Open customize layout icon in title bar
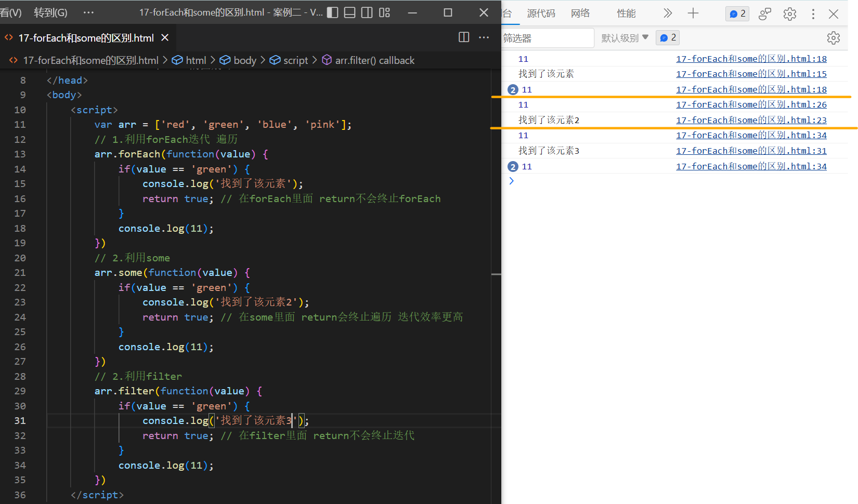This screenshot has width=858, height=504. pos(384,12)
